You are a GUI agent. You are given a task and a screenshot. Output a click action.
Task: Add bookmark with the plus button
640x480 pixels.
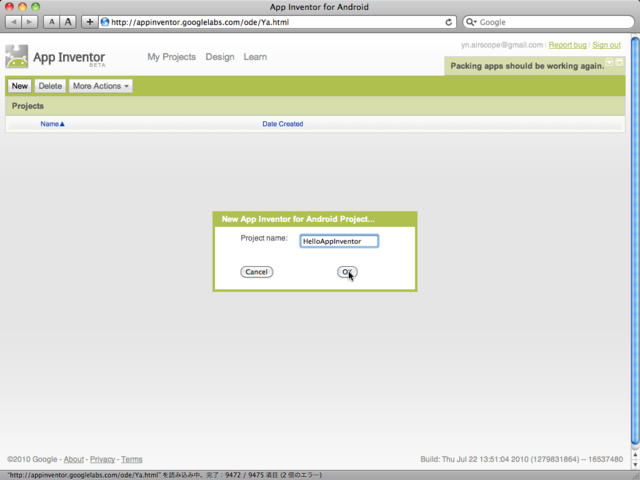[90, 22]
